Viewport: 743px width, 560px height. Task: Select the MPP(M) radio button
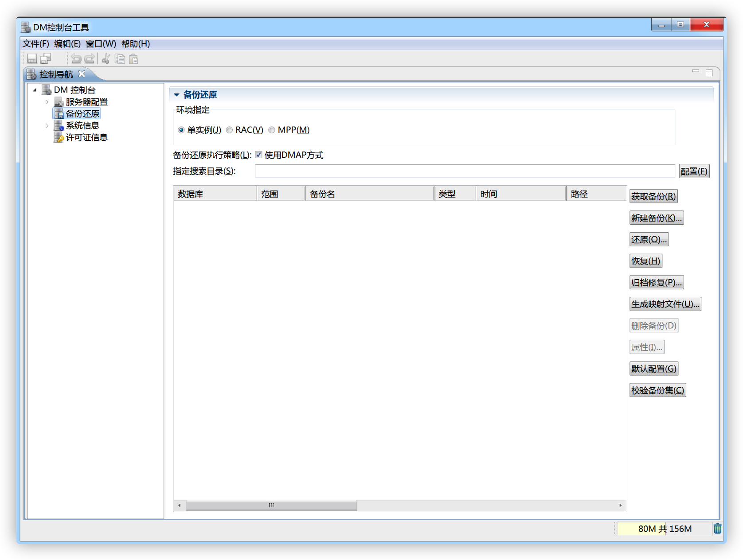pyautogui.click(x=272, y=130)
